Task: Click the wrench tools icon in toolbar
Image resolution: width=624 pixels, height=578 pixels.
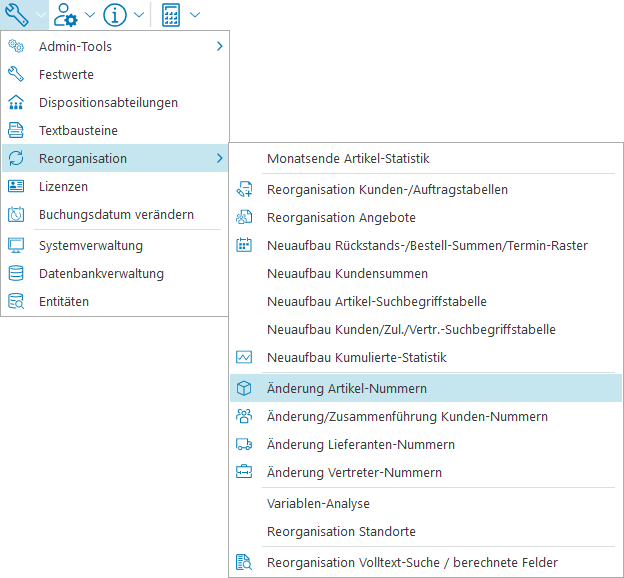Action: [x=16, y=14]
